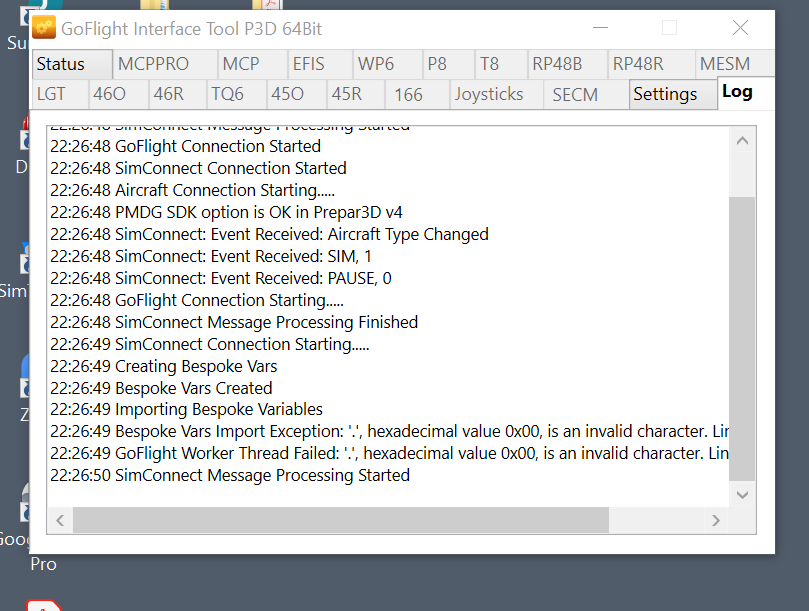Open the WP6 tab

[376, 64]
